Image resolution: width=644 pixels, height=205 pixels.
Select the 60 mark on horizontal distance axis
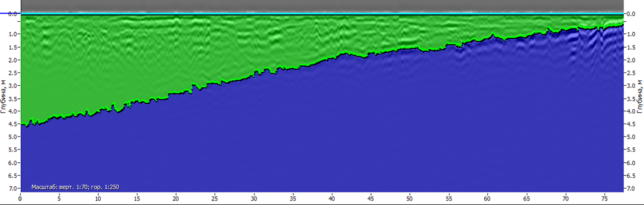(x=487, y=198)
